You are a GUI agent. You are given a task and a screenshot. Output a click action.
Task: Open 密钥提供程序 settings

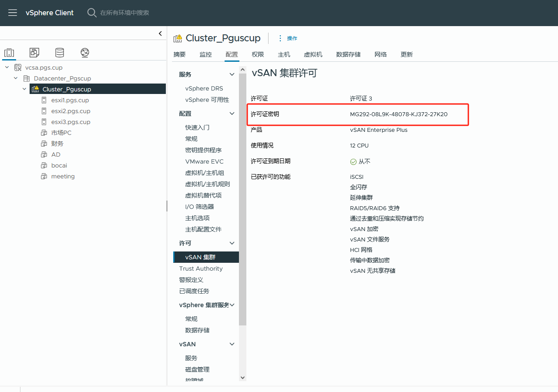[x=204, y=150]
